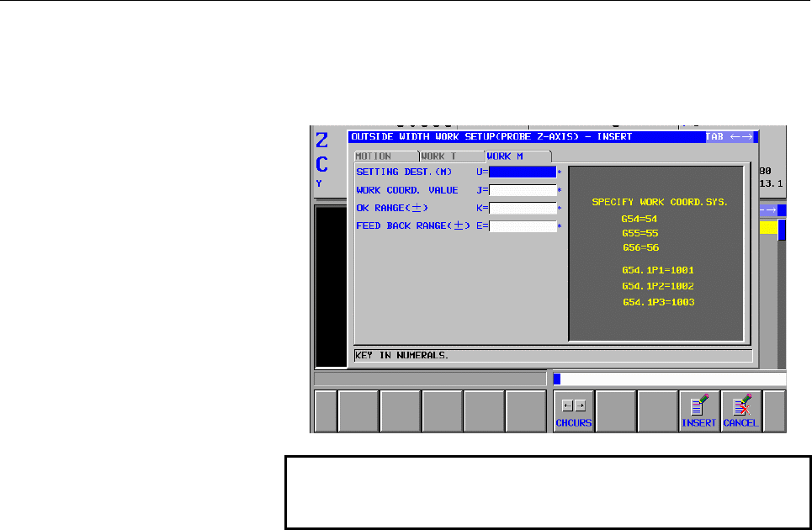Click the narrow soft key right of CANCEL

(775, 411)
